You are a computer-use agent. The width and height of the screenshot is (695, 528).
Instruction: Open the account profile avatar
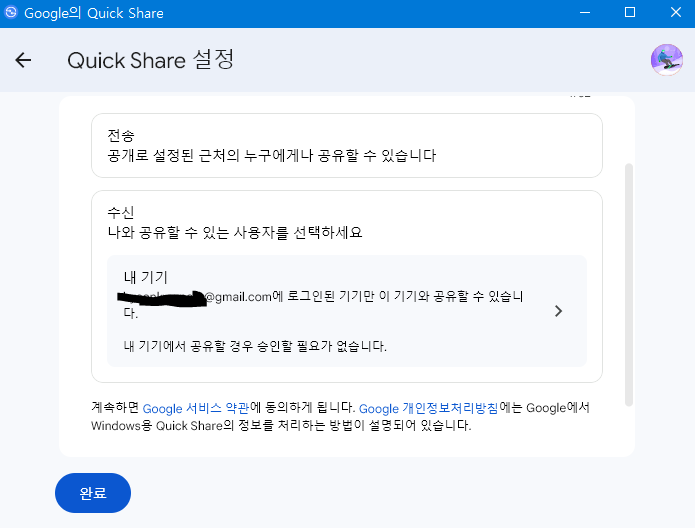tap(666, 60)
